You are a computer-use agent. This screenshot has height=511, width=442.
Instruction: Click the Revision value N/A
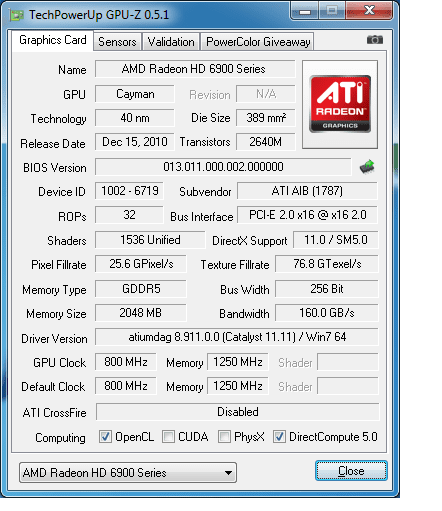266,94
